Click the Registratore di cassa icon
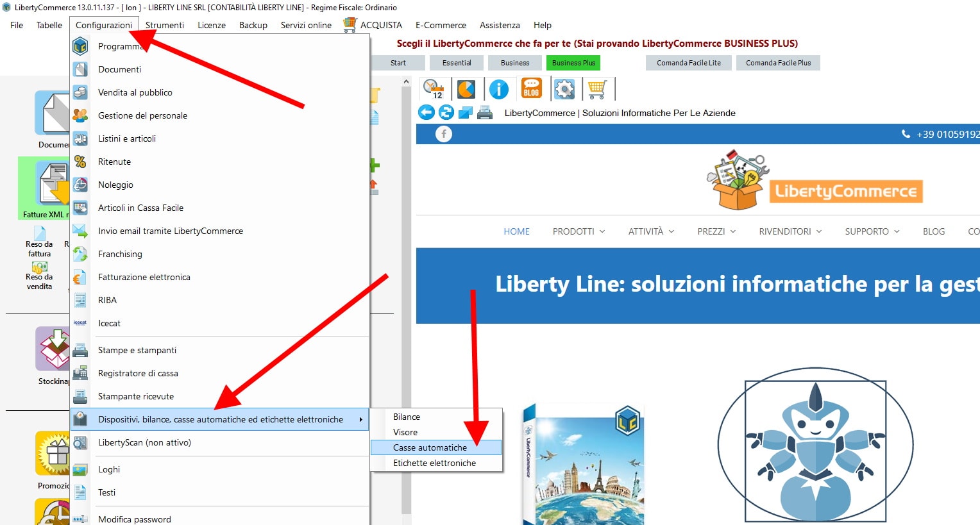 tap(80, 373)
